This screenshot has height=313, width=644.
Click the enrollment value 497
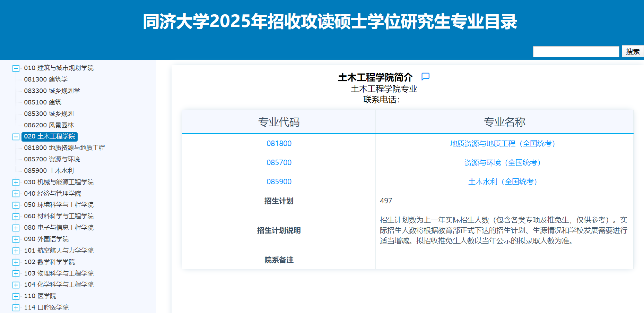tap(386, 201)
